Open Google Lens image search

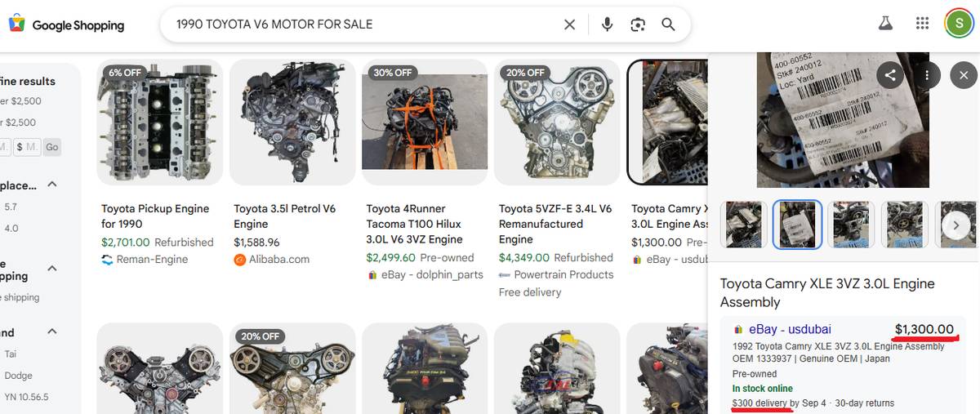tap(638, 24)
